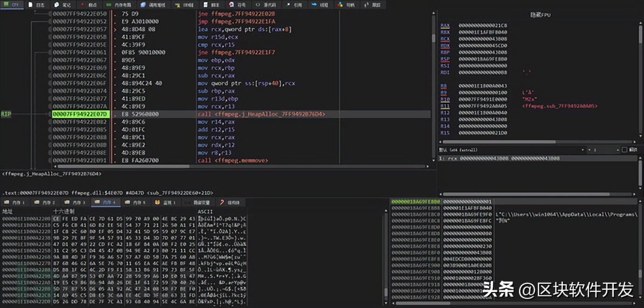This screenshot has width=644, height=308.
Task: Click the Hide FPU (隐藏FPU) button
Action: 541,15
